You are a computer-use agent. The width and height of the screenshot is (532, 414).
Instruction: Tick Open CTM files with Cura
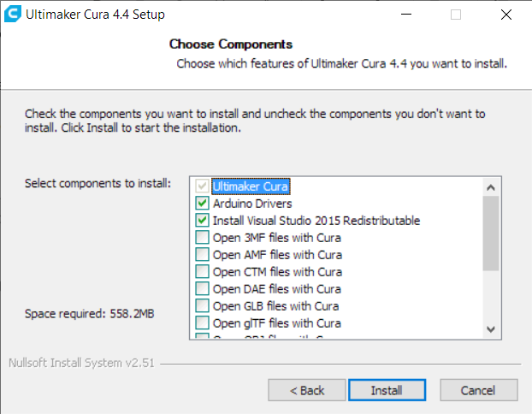[202, 272]
